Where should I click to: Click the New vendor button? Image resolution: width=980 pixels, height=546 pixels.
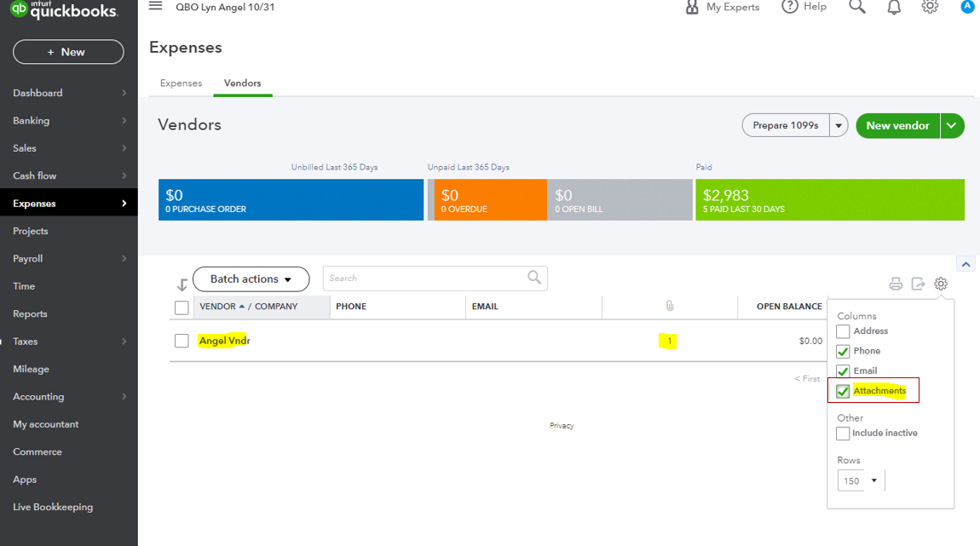point(897,125)
